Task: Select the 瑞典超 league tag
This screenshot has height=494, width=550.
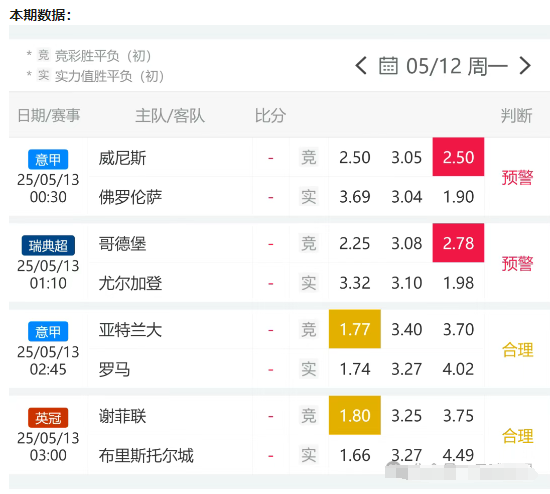Action: click(x=48, y=246)
